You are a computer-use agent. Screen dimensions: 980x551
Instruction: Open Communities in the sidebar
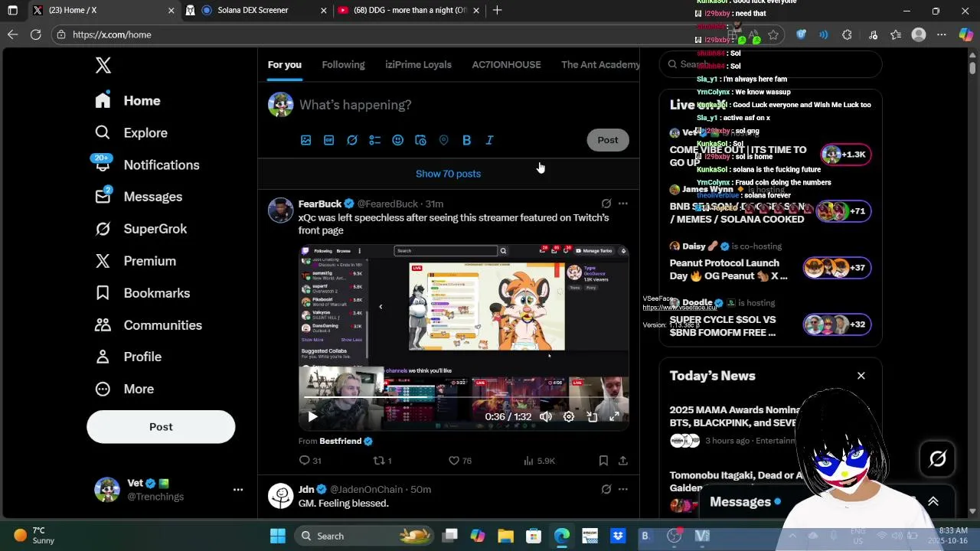148,325
